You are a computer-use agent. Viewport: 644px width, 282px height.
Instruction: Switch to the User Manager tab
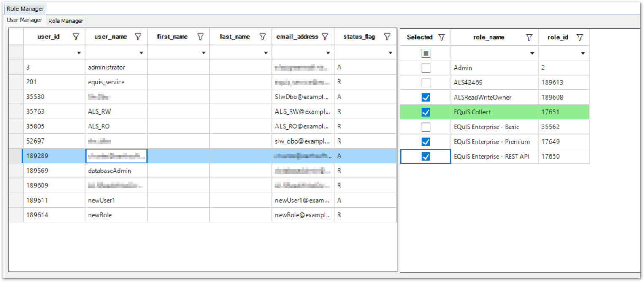pos(24,20)
